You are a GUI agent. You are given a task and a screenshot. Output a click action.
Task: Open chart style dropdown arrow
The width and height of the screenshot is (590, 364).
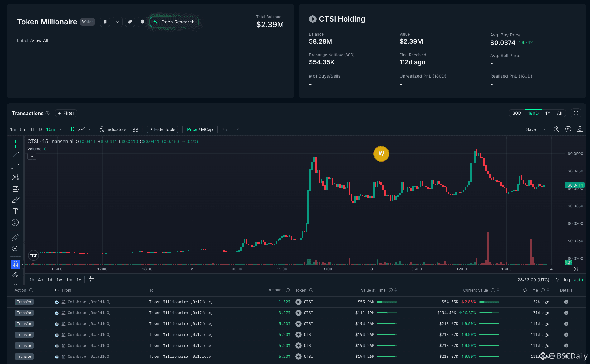(90, 129)
